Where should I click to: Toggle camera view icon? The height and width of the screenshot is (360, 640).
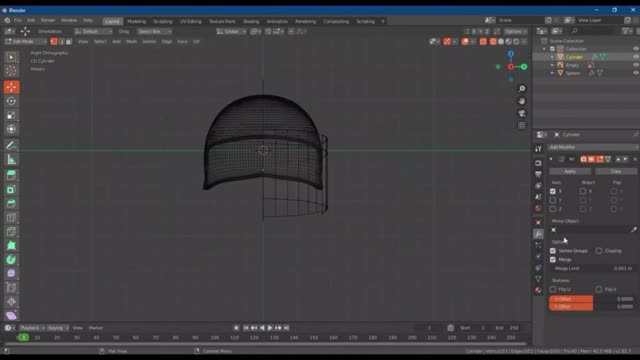click(x=522, y=113)
